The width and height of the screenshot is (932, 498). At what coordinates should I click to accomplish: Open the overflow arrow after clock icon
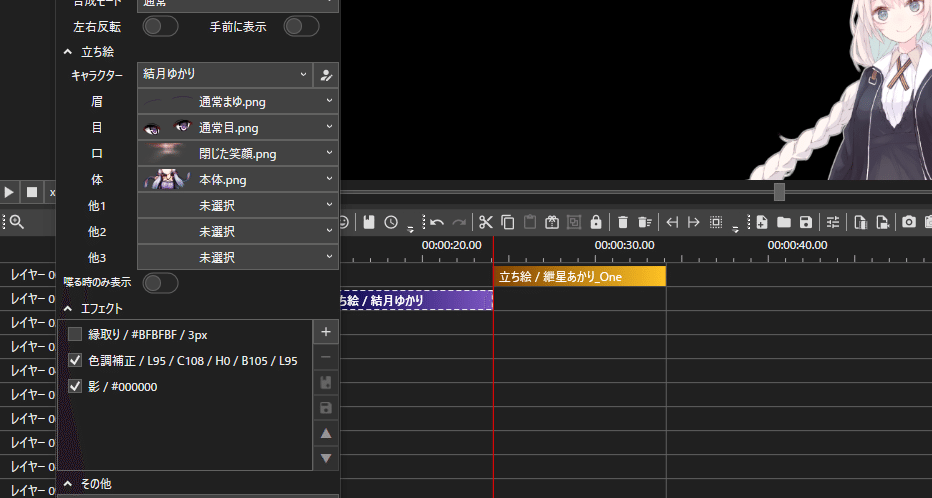coord(410,228)
